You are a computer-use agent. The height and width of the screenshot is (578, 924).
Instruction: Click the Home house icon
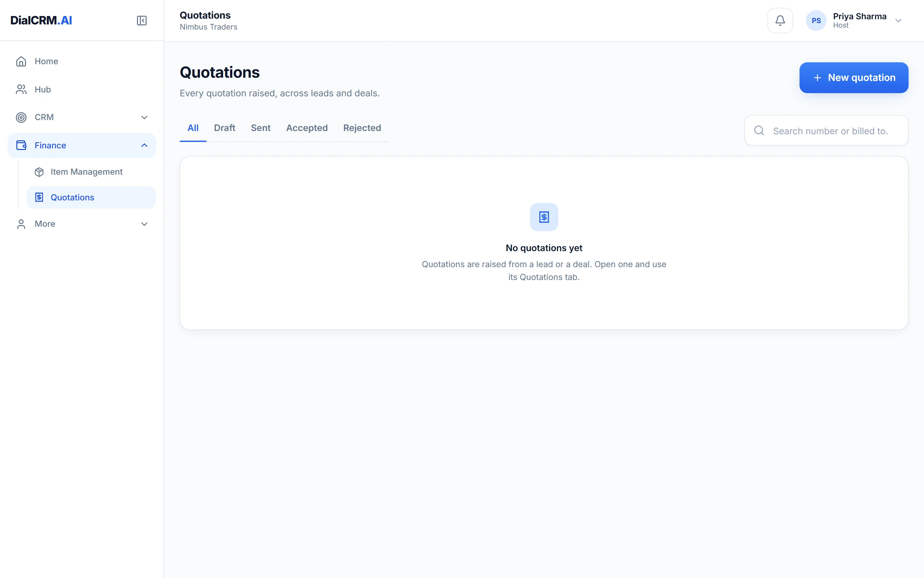[21, 61]
